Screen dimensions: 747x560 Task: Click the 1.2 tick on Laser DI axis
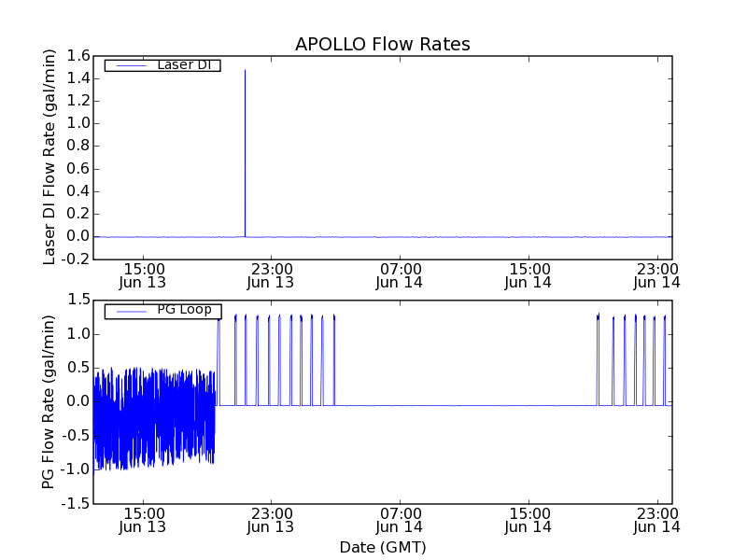click(78, 101)
